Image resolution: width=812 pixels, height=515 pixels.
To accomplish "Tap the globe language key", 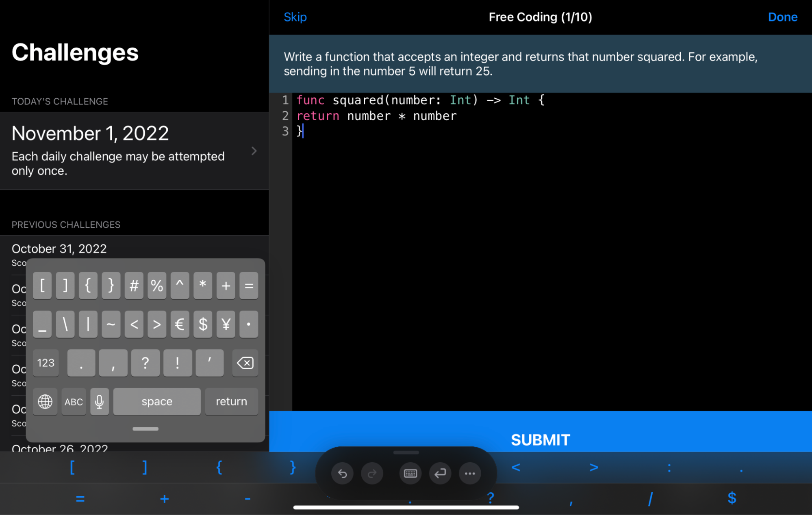I will point(45,402).
